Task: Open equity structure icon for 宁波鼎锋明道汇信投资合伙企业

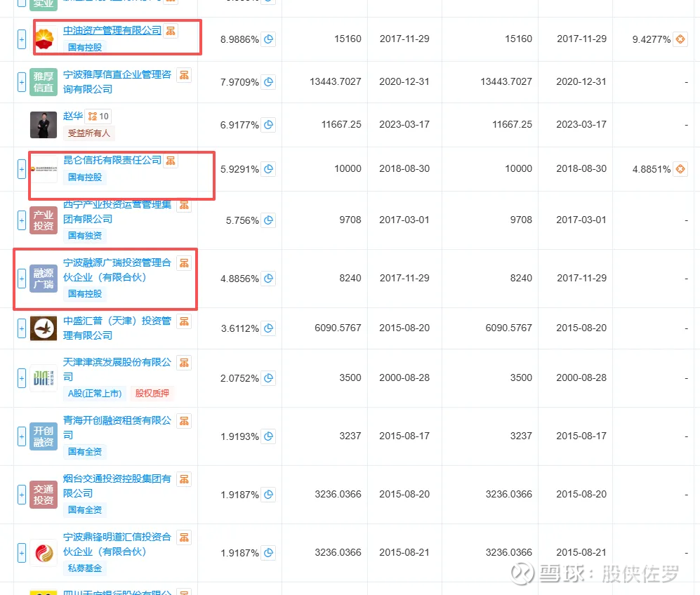Action: pyautogui.click(x=184, y=537)
